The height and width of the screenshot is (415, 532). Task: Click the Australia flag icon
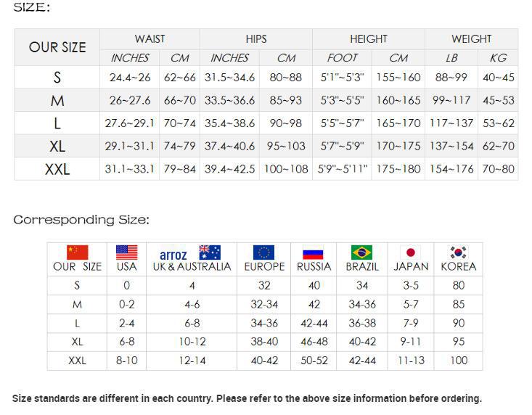pyautogui.click(x=210, y=252)
